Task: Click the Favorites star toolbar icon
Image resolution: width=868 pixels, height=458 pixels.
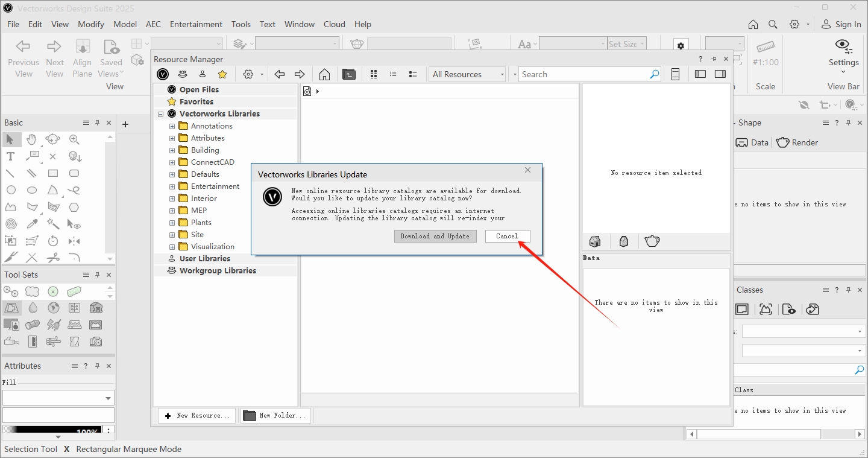Action: pos(222,74)
